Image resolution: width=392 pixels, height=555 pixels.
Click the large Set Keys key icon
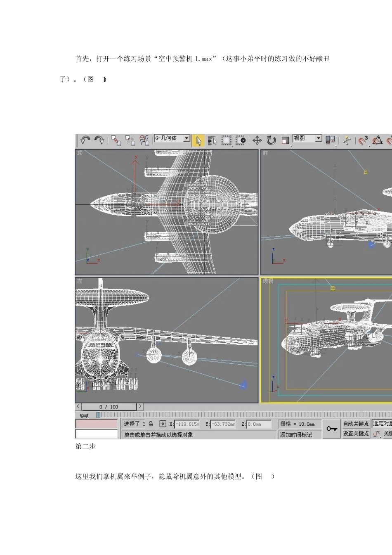click(332, 429)
